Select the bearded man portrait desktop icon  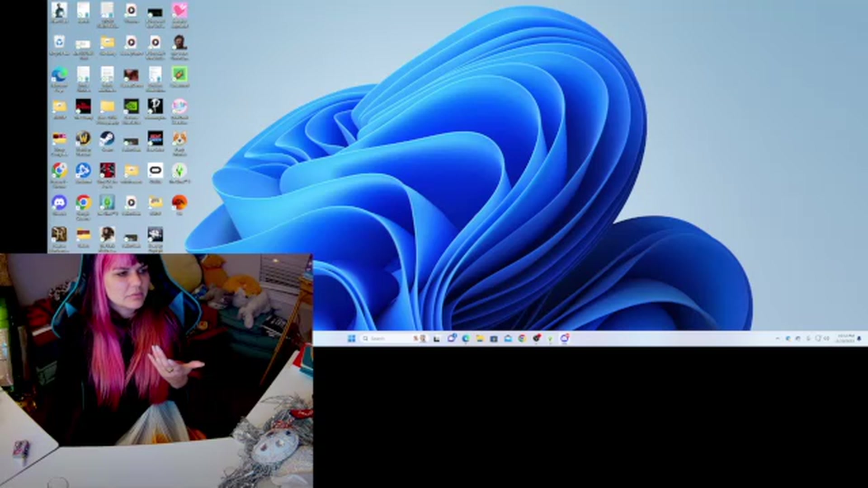(x=179, y=42)
